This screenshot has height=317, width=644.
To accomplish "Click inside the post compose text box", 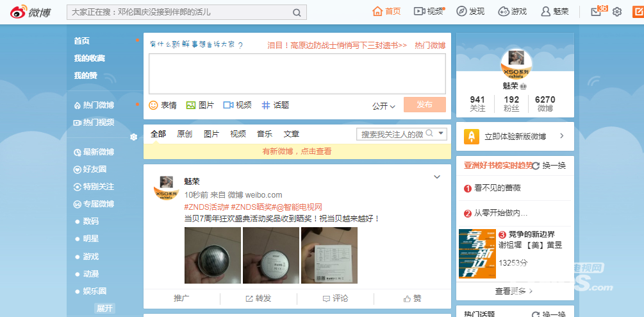I will pyautogui.click(x=297, y=74).
